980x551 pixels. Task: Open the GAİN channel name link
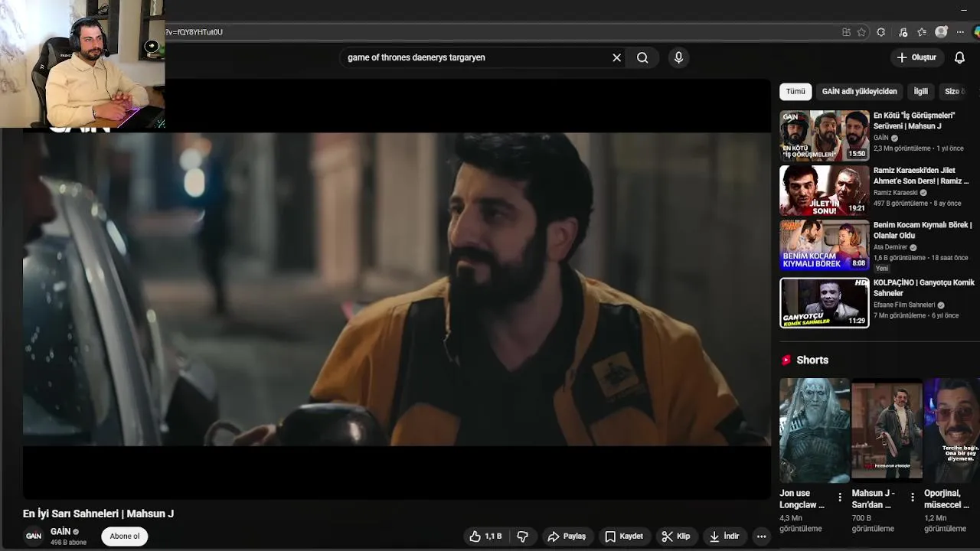point(60,531)
